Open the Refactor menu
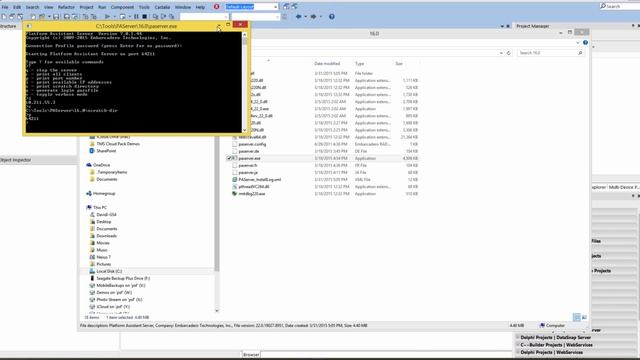This screenshot has height=360, width=640. (66, 7)
